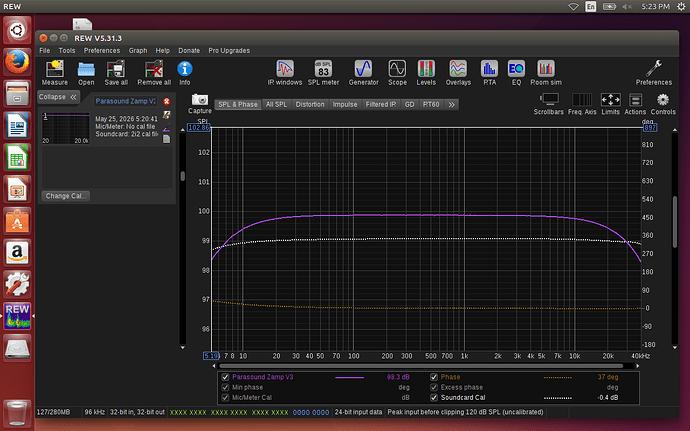Open the SPL meter

(323, 73)
